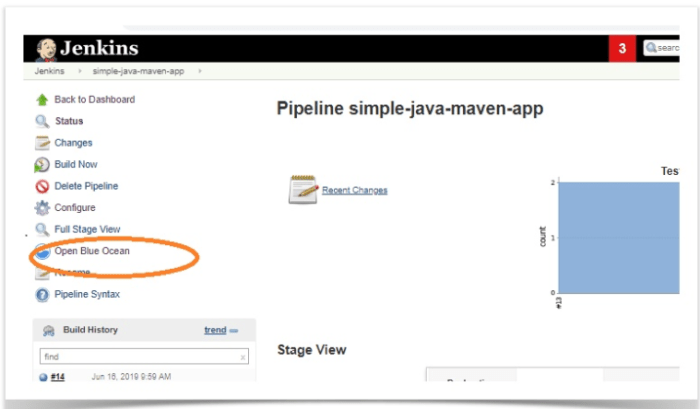Click the Changes notepad icon in sidebar
Screen dimensions: 700x409
click(x=42, y=143)
